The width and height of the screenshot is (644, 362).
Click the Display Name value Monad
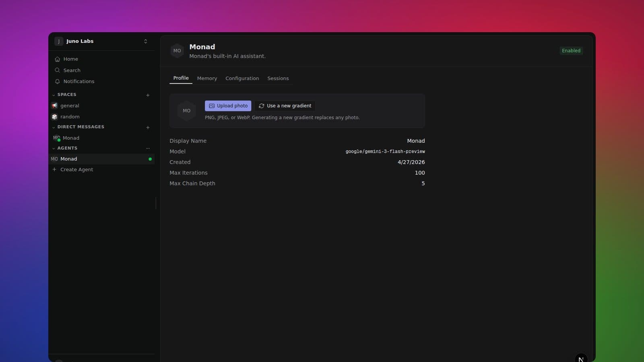coord(416,141)
